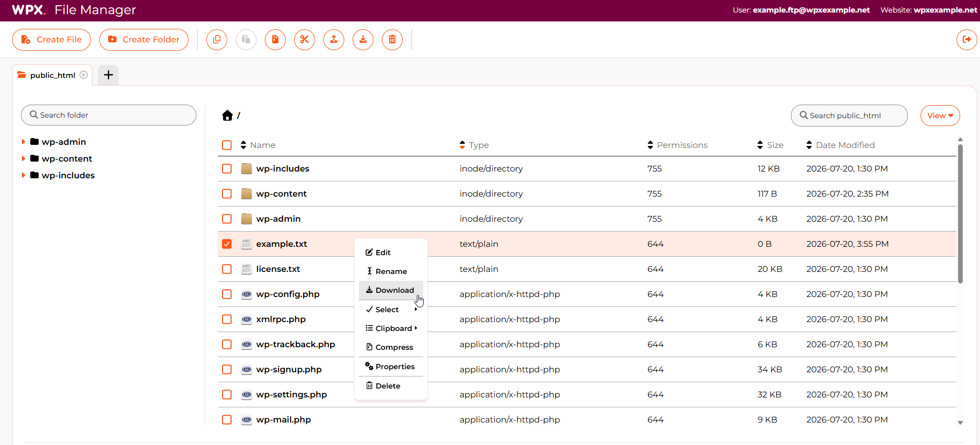Screen dimensions: 980x445
Task: Click the license.txt text file icon
Action: pyautogui.click(x=247, y=269)
